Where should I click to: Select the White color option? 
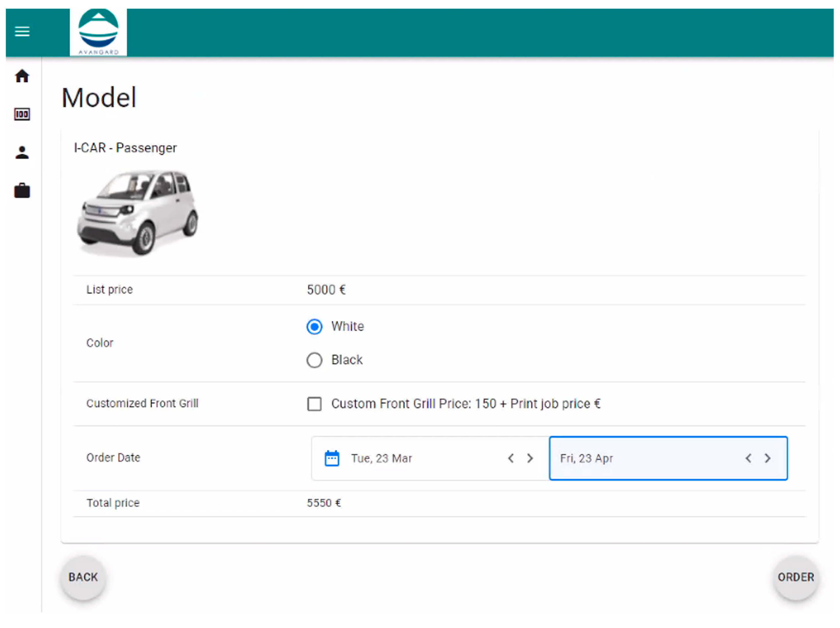click(x=314, y=327)
